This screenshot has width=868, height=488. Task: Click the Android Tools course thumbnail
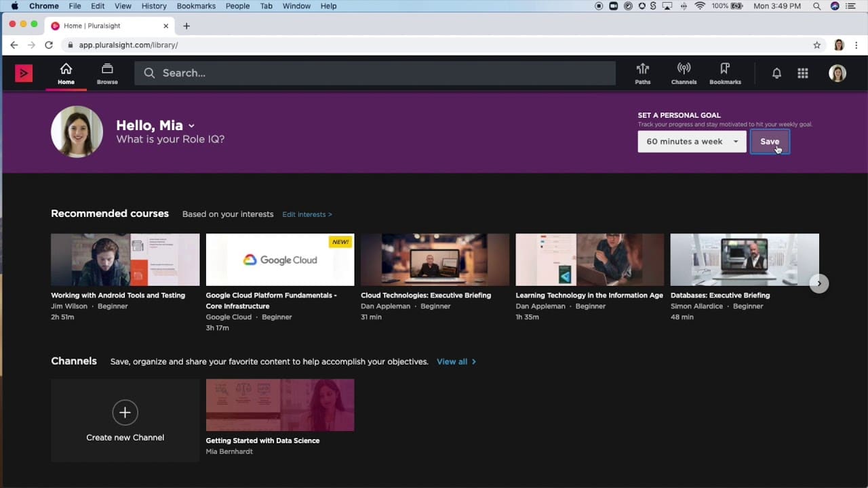tap(125, 260)
